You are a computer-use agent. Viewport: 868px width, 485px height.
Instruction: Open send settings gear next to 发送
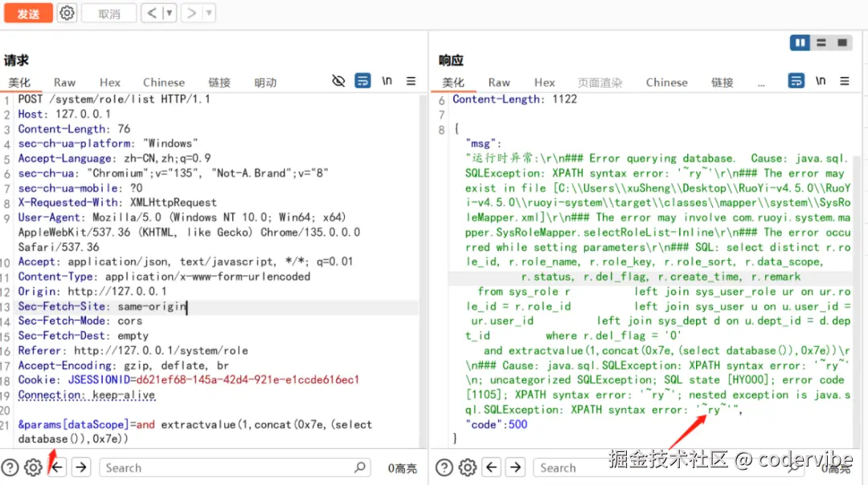[67, 13]
